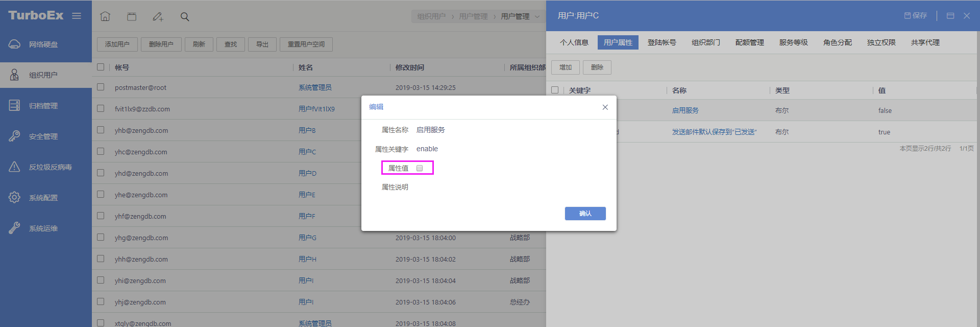Open the 发送邮件默认保存到"已发送" attribute link
This screenshot has width=980, height=327.
point(714,132)
